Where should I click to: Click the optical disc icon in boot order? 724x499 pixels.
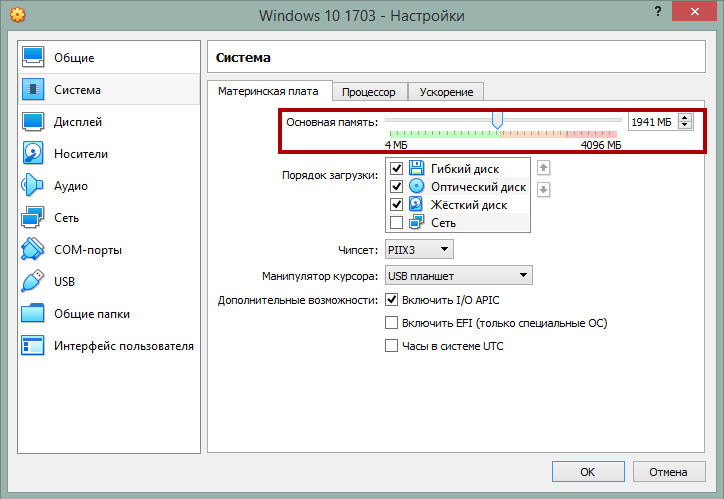(416, 186)
